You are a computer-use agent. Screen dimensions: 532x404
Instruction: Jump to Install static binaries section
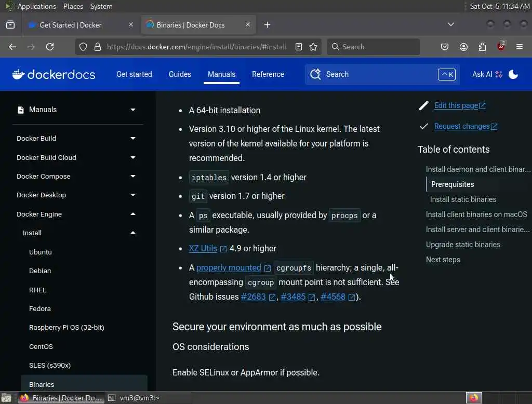point(463,199)
